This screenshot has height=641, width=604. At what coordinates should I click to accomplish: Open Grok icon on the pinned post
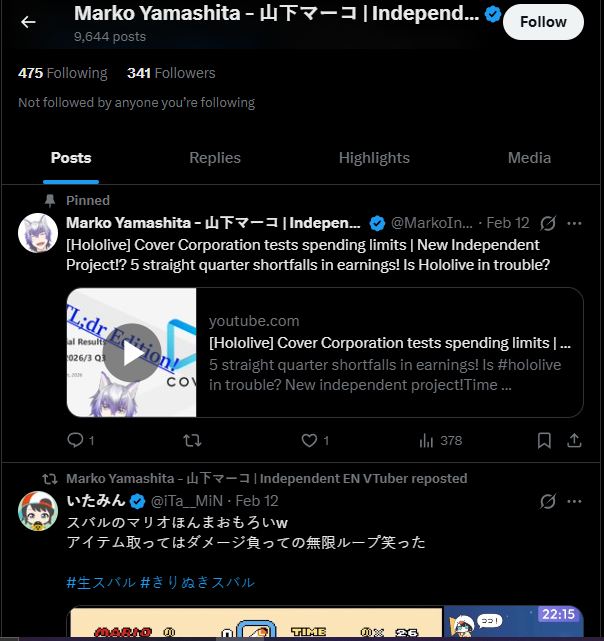(548, 223)
